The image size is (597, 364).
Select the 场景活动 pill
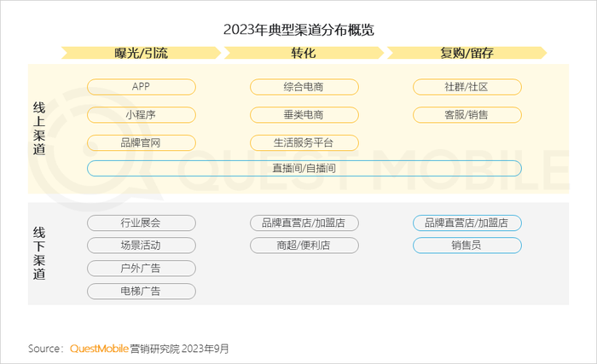[142, 246]
